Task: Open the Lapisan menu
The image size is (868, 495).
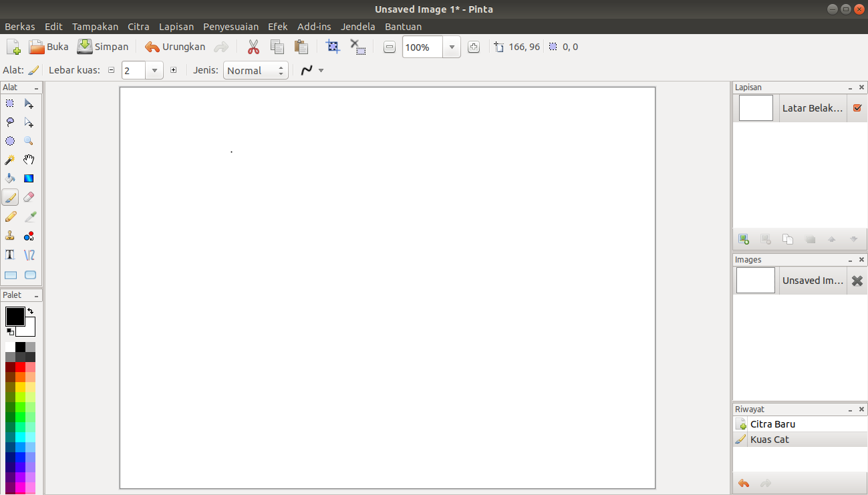Action: 176,27
